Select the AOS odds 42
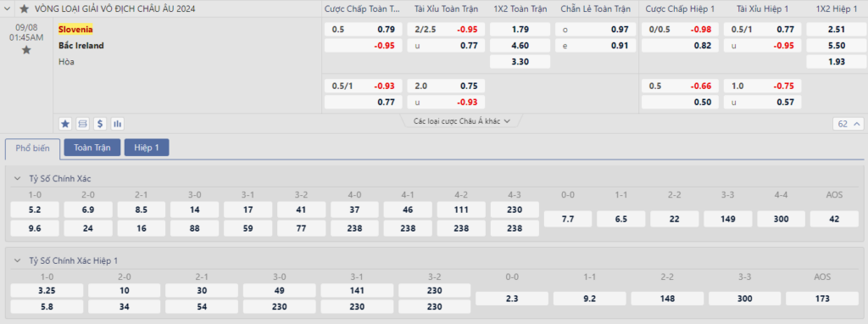The width and height of the screenshot is (868, 324). (x=834, y=220)
